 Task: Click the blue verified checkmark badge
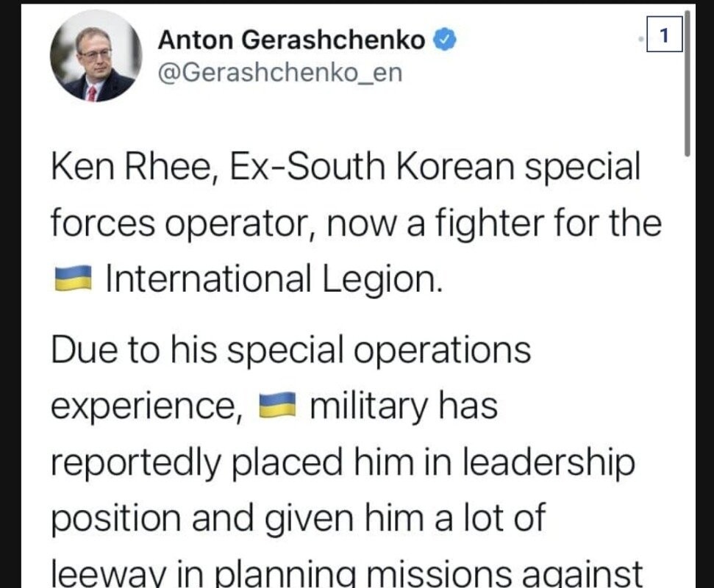(446, 41)
